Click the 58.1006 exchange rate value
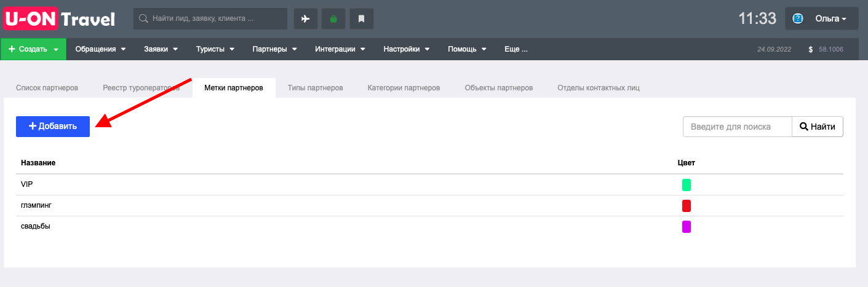Viewport: 868px width, 287px height. tap(831, 49)
